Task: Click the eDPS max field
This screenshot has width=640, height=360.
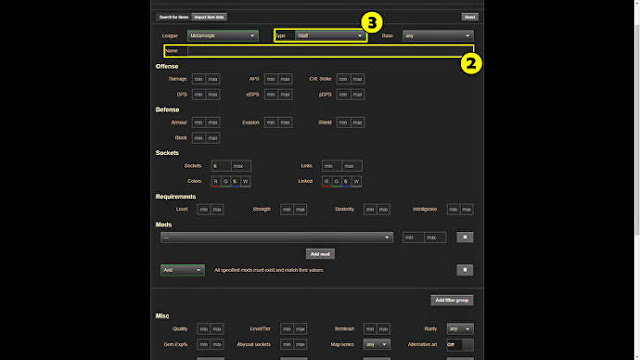Action: (x=285, y=95)
